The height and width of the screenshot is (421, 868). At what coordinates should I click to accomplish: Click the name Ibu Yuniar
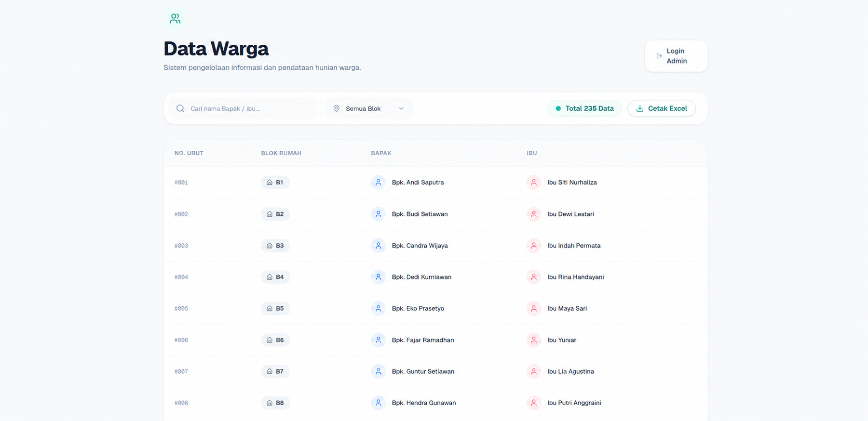click(562, 340)
